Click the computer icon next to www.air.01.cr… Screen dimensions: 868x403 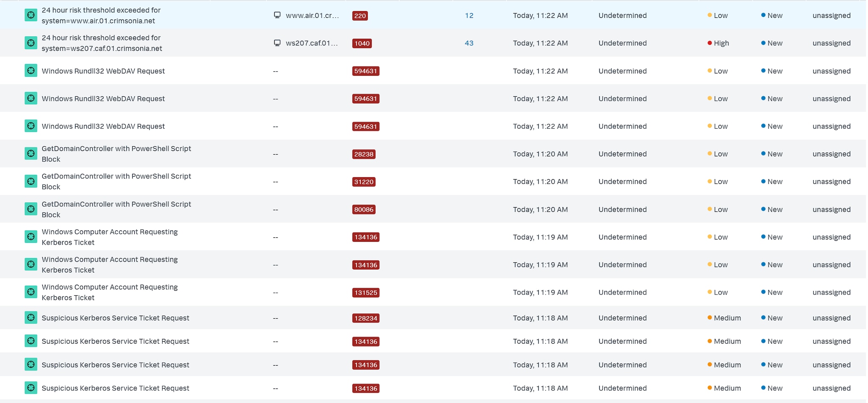[277, 15]
